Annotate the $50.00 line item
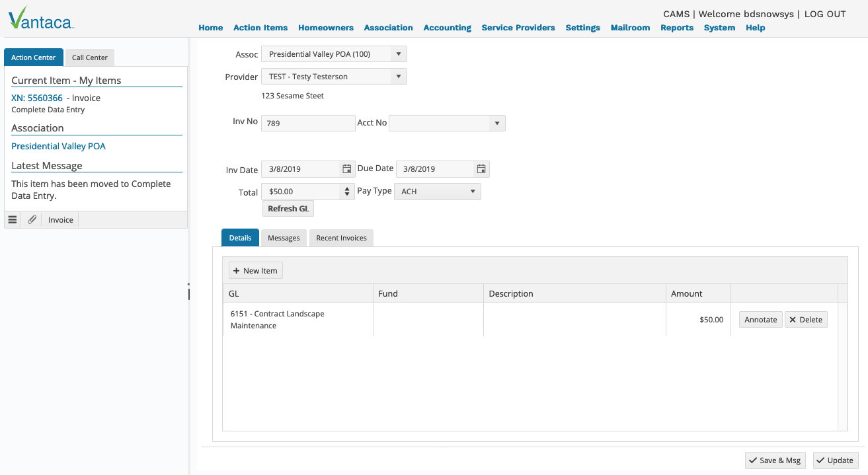The image size is (868, 475). click(760, 319)
